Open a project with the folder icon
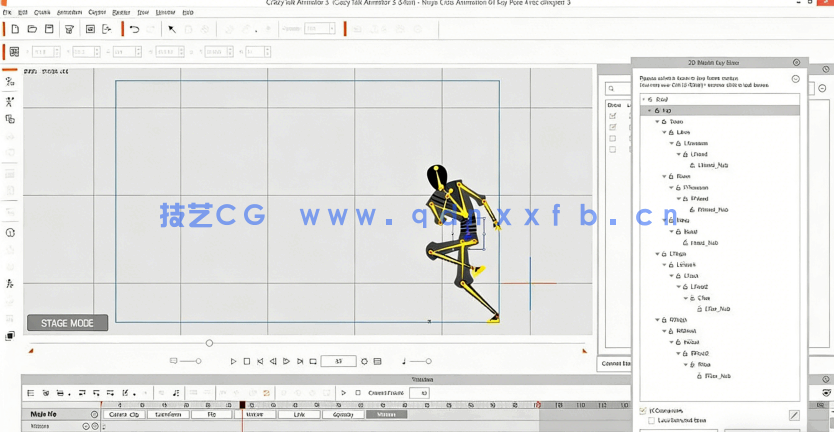 (x=32, y=29)
